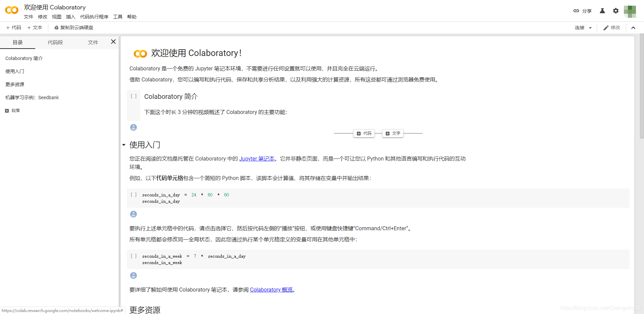Click inside the seconds_in_a_week code editor
This screenshot has height=314, width=644.
tap(384, 259)
